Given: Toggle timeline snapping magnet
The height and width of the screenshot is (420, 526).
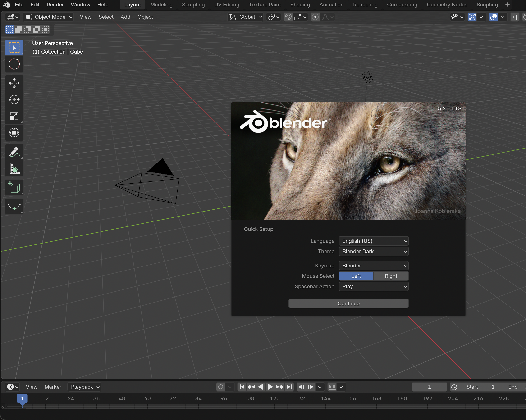Looking at the screenshot, I should (x=332, y=387).
